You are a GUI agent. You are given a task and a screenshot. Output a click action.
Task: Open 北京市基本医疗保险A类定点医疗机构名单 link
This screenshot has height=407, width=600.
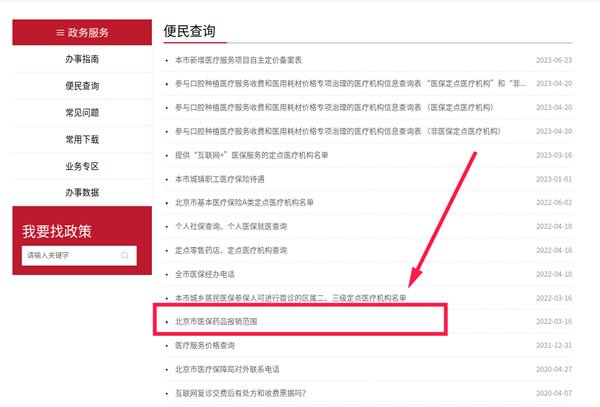[x=244, y=203]
